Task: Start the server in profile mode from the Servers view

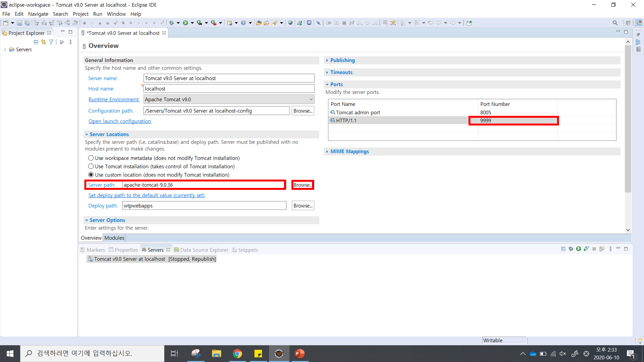Action: [586, 249]
